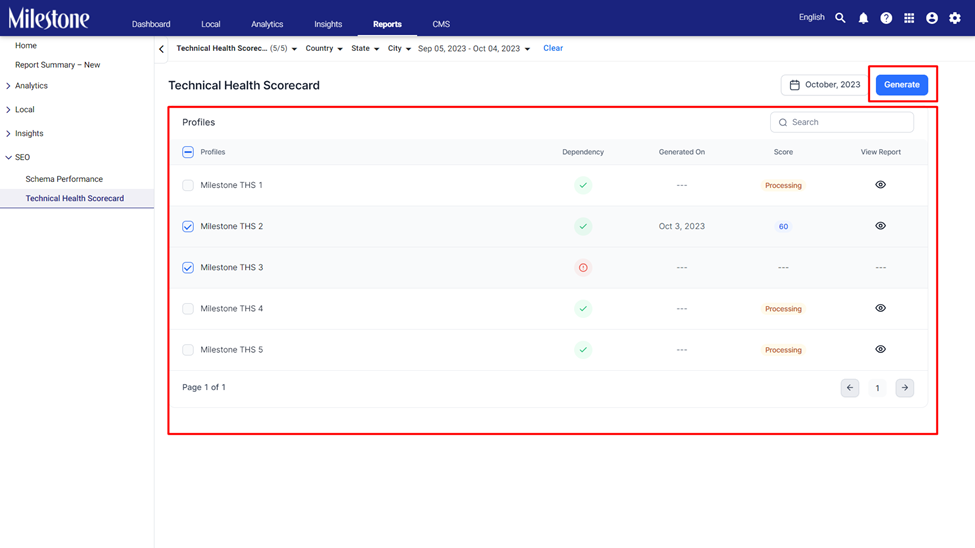Click the Dependency column header
The width and height of the screenshot is (975, 548).
pos(583,152)
